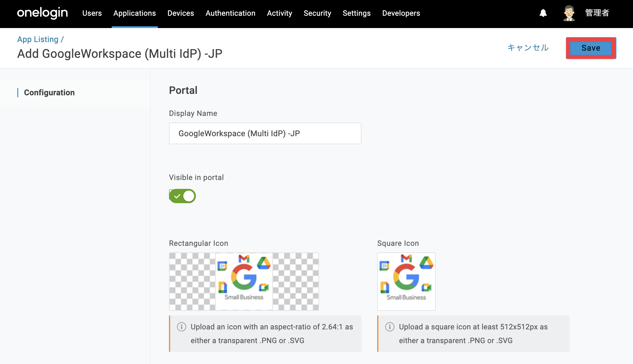Open the Authentication menu
Screen dimensions: 633x364
(231, 13)
